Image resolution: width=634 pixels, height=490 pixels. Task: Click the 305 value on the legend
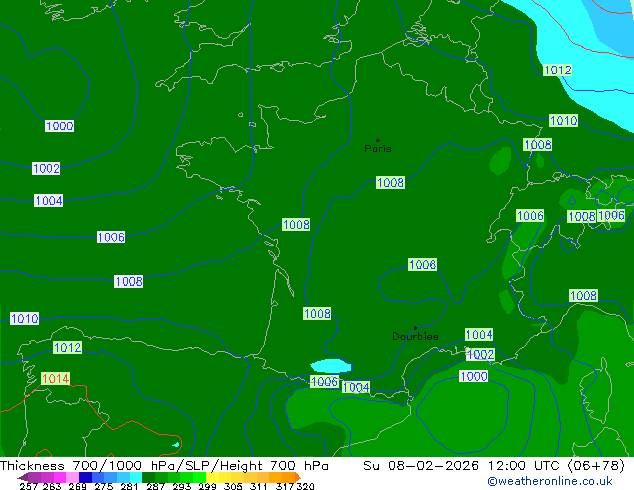pyautogui.click(x=233, y=486)
